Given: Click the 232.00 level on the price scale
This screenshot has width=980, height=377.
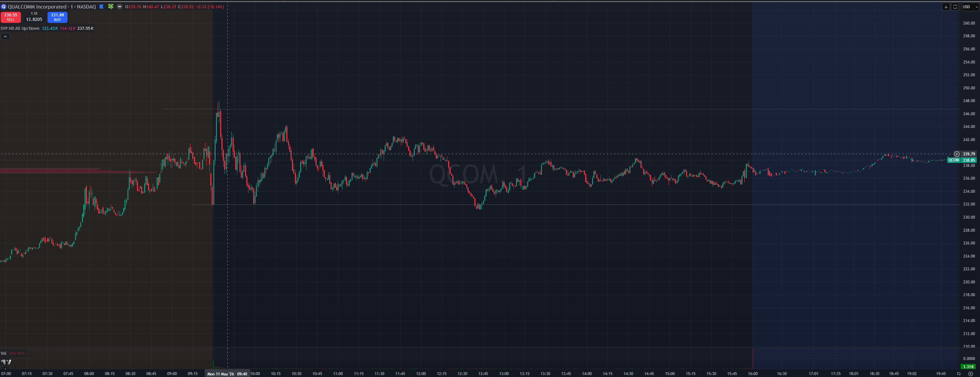Looking at the screenshot, I should (x=969, y=204).
